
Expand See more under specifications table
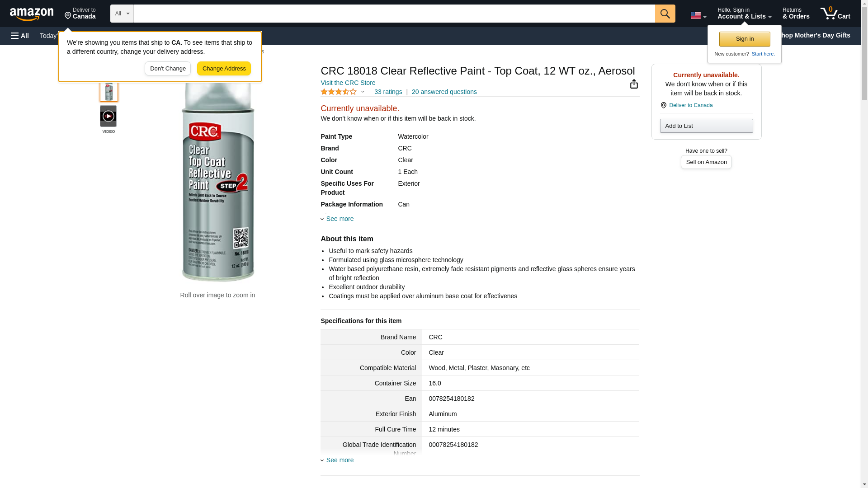(x=340, y=460)
